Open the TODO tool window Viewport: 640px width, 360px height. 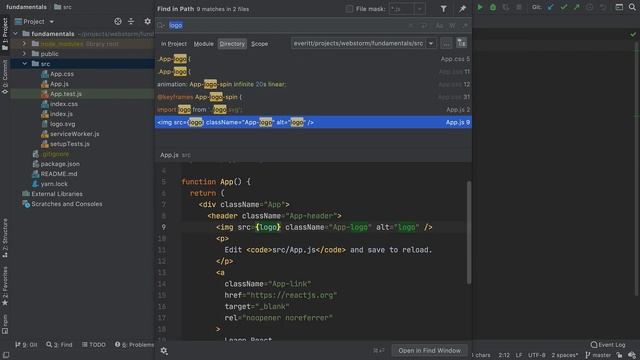[94, 345]
